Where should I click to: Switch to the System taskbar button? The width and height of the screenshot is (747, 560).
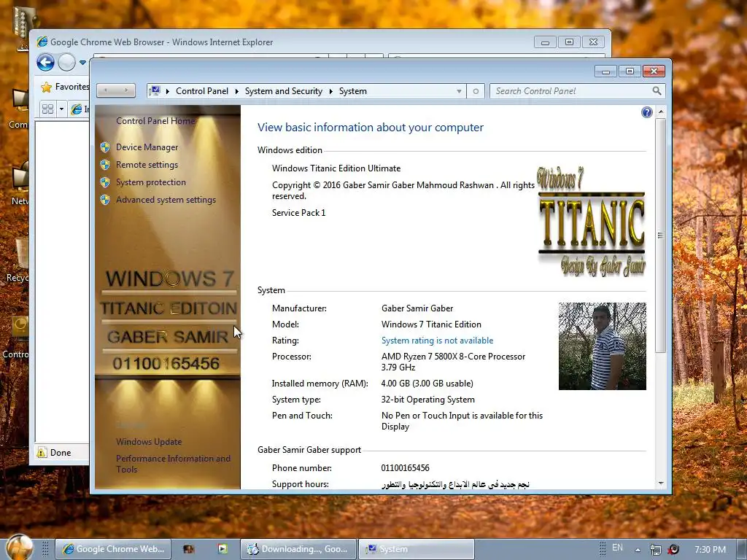pyautogui.click(x=416, y=549)
